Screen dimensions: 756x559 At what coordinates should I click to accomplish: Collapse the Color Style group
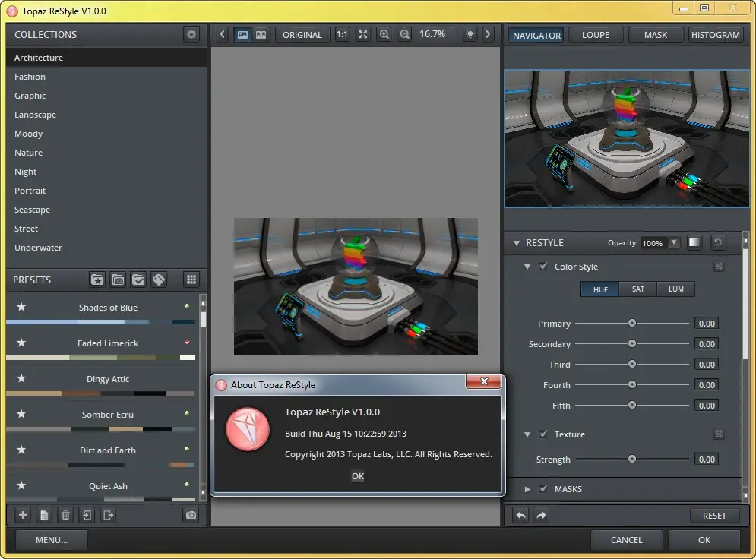(x=527, y=267)
